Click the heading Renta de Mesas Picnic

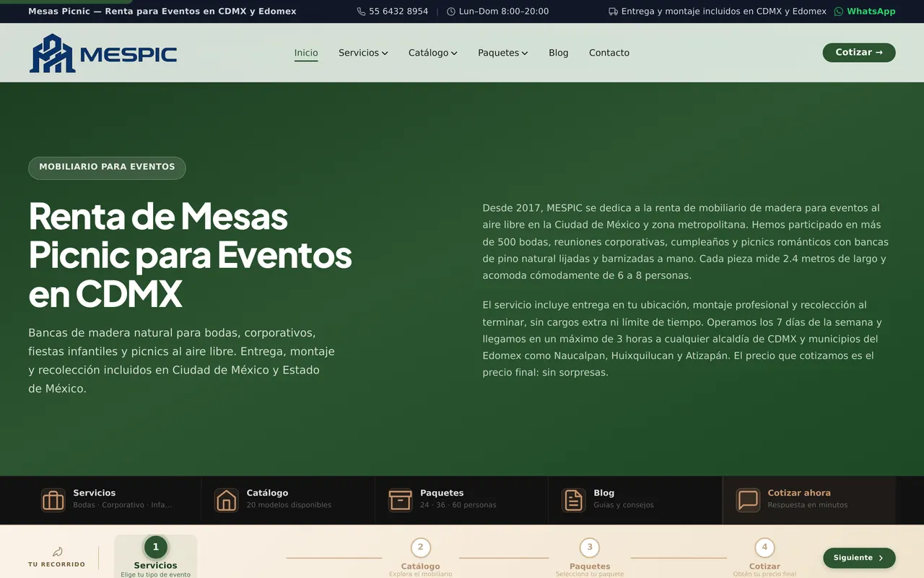click(x=190, y=254)
